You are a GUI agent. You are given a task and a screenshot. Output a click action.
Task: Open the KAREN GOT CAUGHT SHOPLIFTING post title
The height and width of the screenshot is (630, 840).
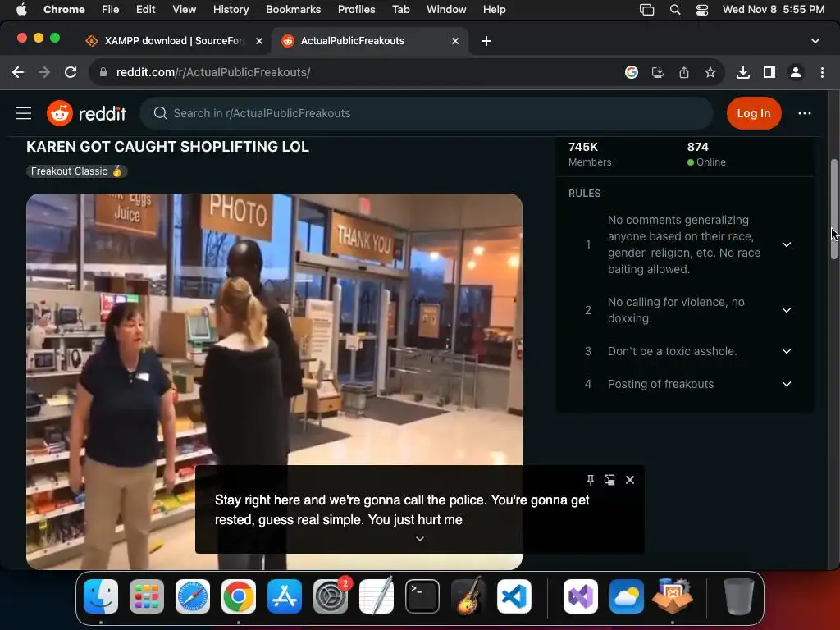click(167, 147)
